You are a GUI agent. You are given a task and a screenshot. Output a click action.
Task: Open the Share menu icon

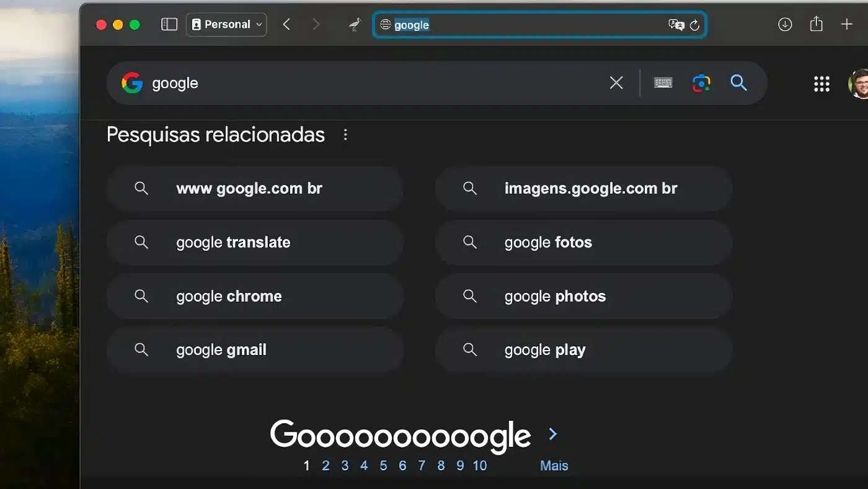point(817,24)
